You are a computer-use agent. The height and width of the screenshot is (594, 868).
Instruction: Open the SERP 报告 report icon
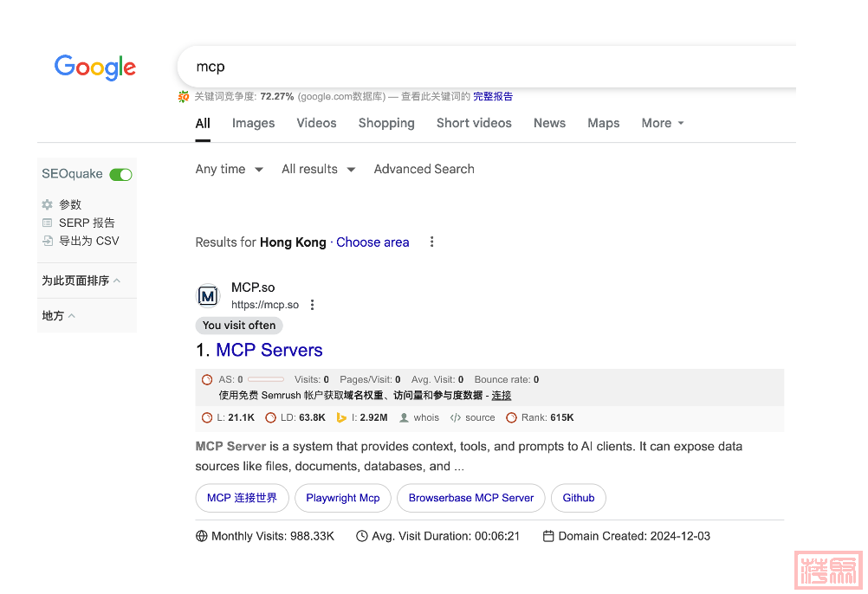coord(48,223)
